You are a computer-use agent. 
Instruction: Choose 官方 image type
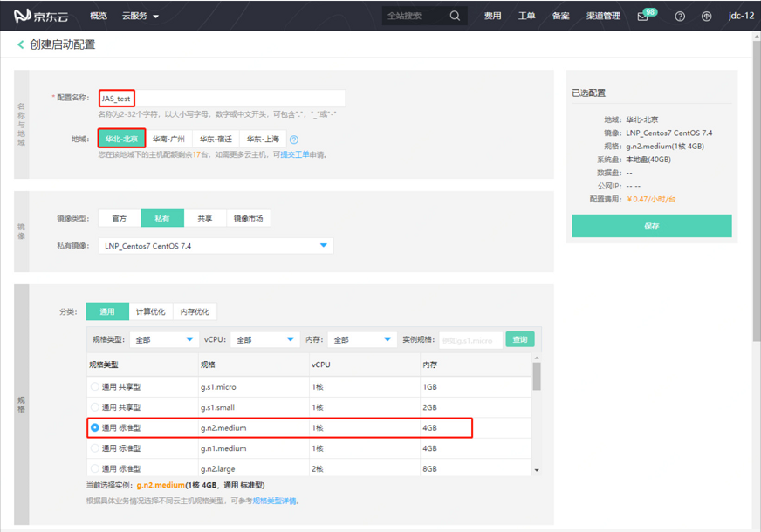click(x=120, y=218)
